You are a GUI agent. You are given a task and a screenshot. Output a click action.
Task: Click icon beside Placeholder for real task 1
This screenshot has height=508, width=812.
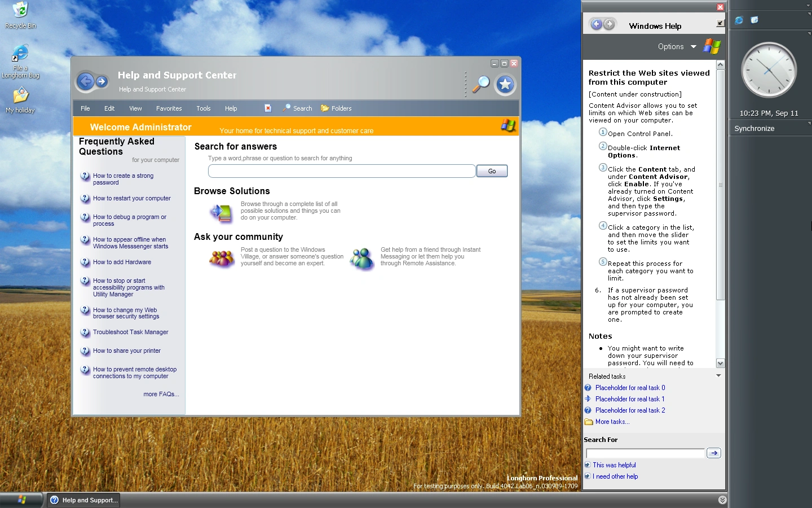coord(588,399)
